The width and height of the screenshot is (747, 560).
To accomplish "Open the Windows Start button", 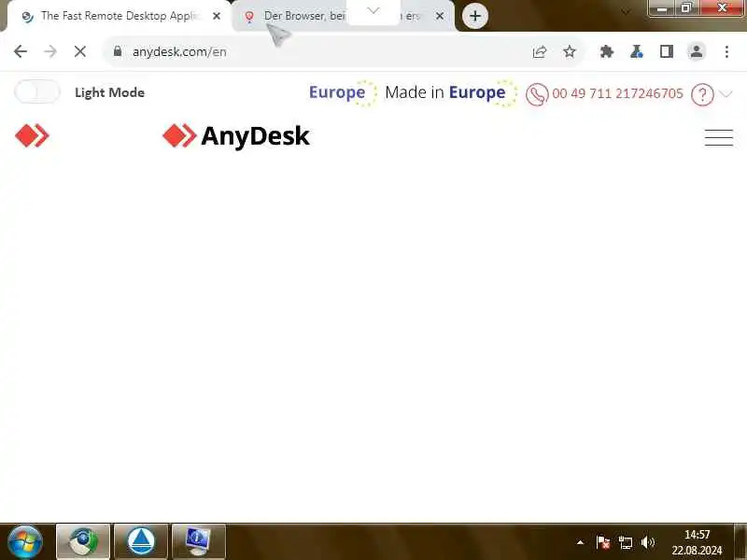I will click(25, 542).
